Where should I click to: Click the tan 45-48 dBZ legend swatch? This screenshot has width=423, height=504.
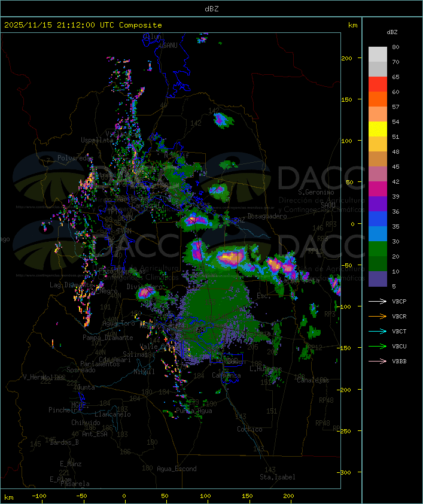(x=378, y=159)
